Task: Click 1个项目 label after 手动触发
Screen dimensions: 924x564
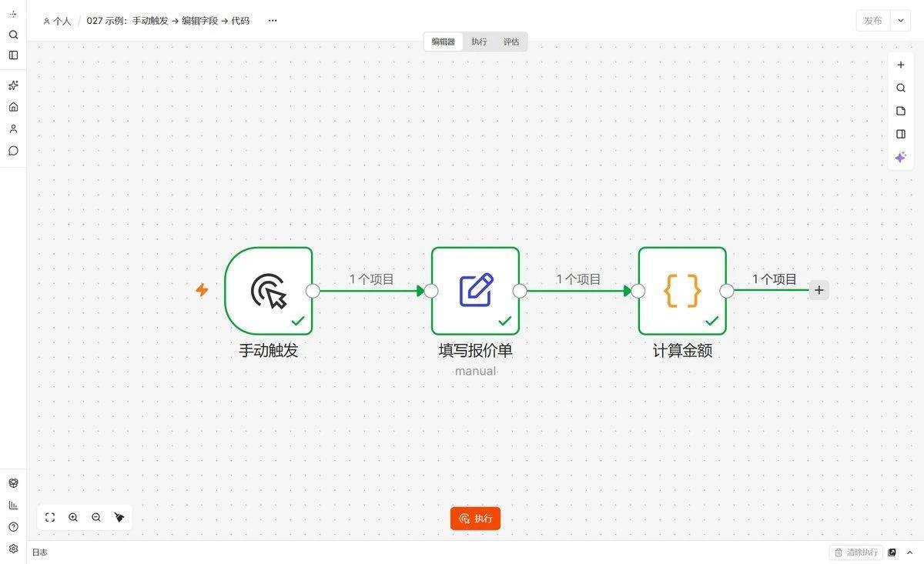Action: [372, 279]
